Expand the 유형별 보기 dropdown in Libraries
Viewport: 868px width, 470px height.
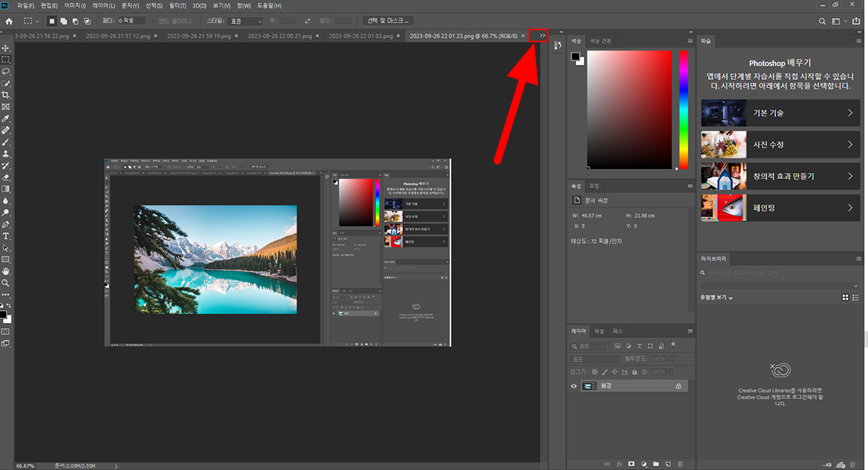(x=716, y=298)
